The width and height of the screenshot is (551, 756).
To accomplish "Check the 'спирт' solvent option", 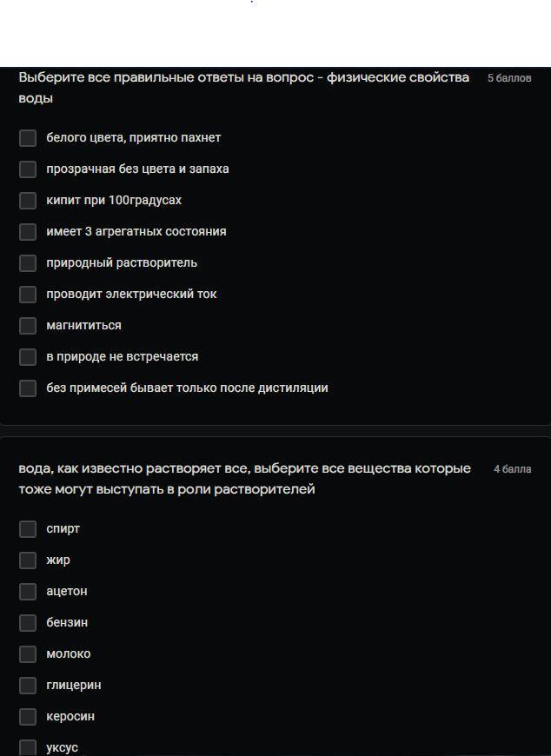I will tap(28, 529).
